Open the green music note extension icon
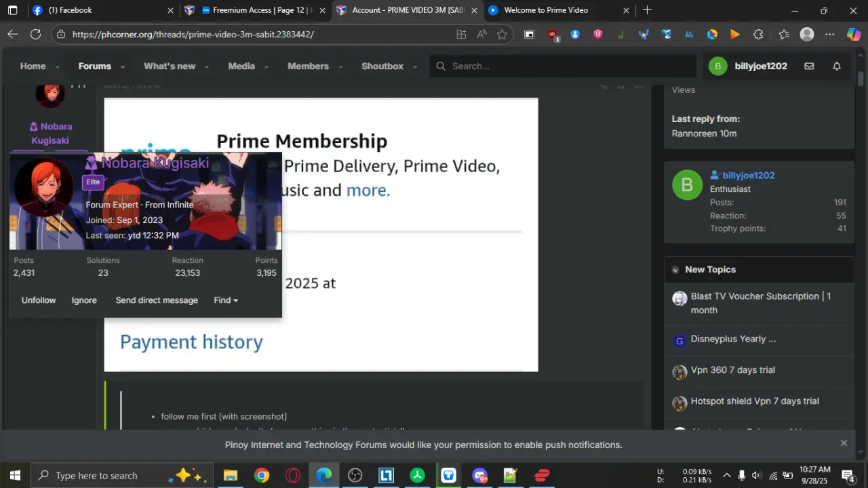Image resolution: width=868 pixels, height=488 pixels. 620,35
